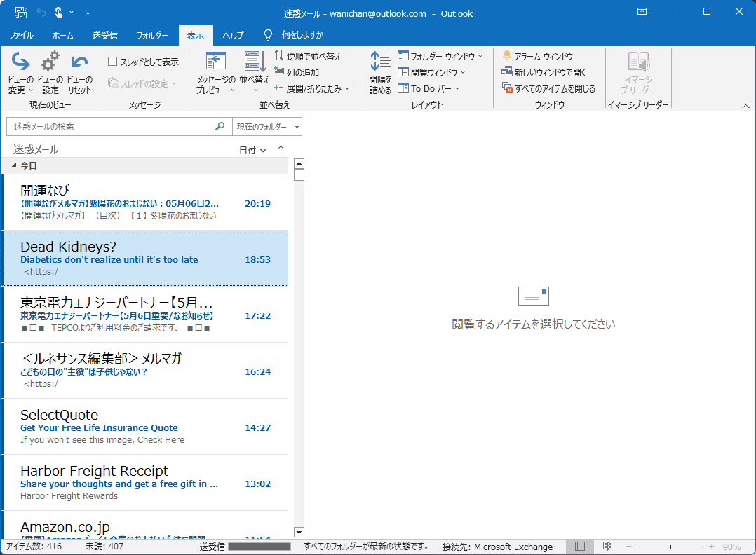
Task: Click the message list scrollbar thumb
Action: click(299, 175)
